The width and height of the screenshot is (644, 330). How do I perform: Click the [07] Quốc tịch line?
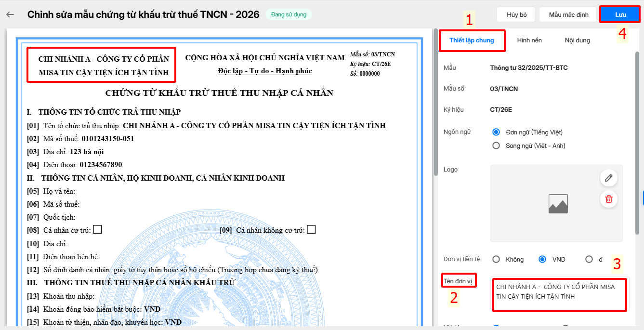(52, 217)
